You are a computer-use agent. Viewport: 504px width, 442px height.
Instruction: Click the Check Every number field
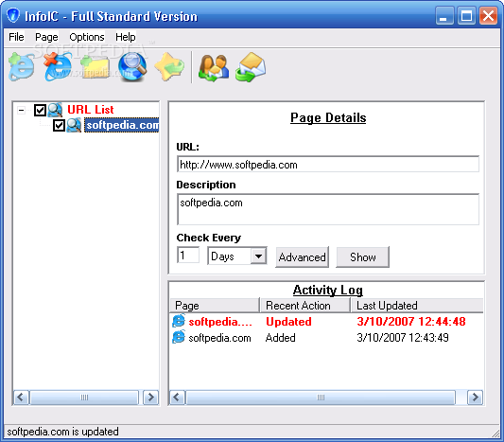click(x=188, y=256)
